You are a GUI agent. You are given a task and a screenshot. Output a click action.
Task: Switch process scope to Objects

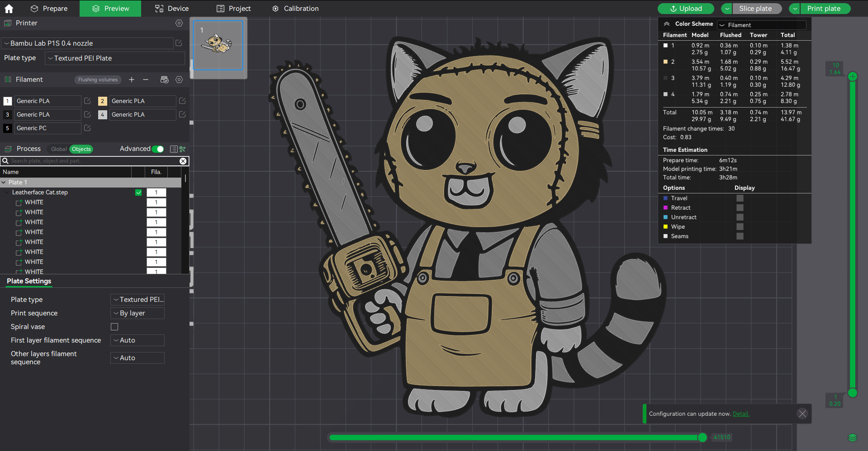81,149
